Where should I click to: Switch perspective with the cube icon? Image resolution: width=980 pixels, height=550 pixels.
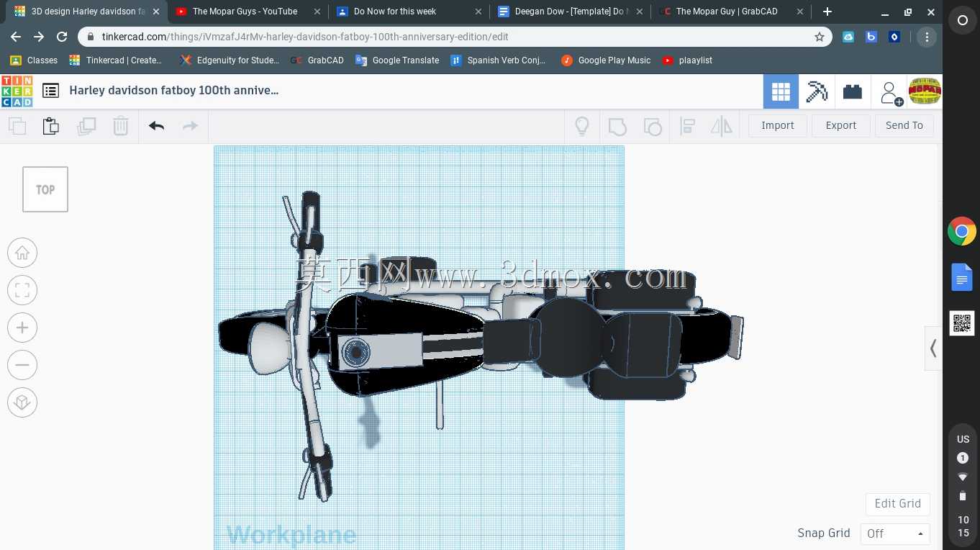pos(22,402)
